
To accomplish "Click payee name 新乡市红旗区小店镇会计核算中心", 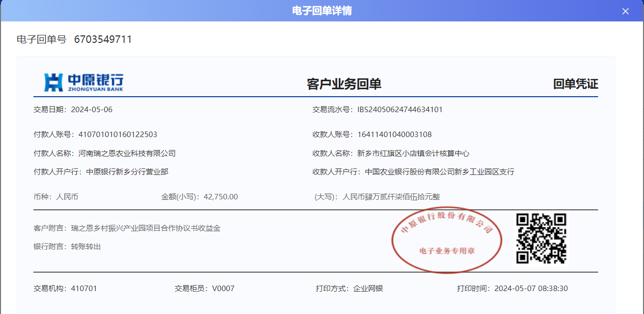I will tap(413, 154).
